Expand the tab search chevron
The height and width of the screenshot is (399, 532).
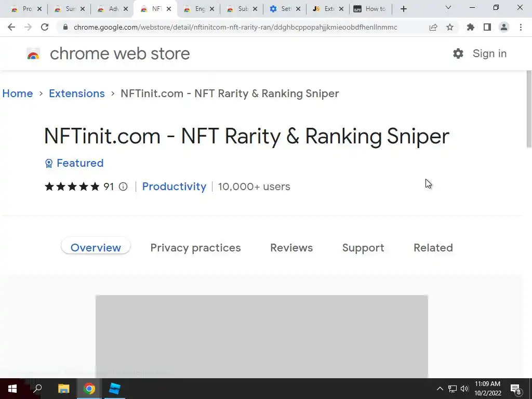(448, 7)
